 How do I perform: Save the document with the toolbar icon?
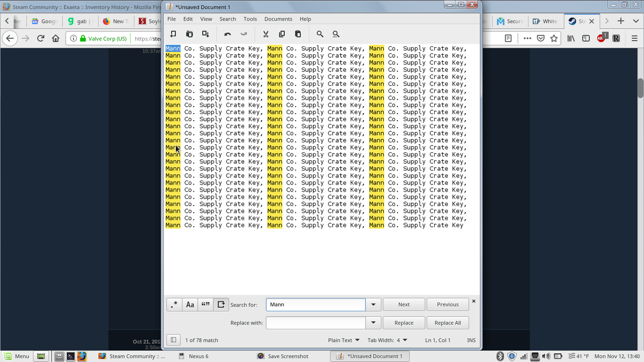point(205,34)
